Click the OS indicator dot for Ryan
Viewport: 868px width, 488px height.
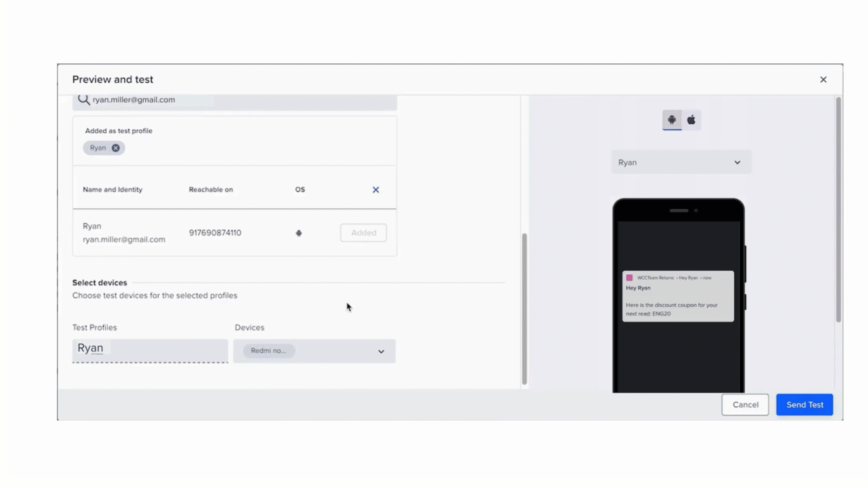coord(299,232)
